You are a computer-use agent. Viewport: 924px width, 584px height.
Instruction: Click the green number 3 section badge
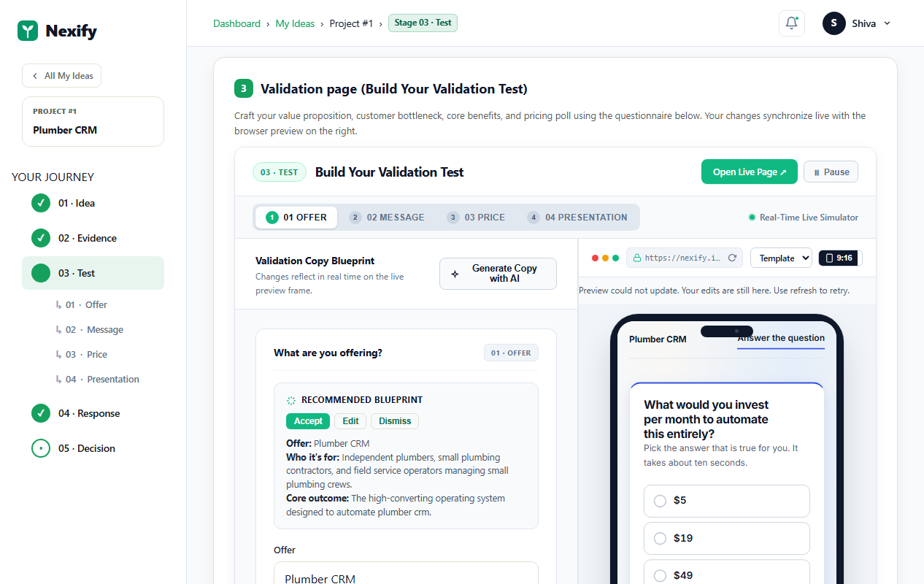pyautogui.click(x=244, y=88)
